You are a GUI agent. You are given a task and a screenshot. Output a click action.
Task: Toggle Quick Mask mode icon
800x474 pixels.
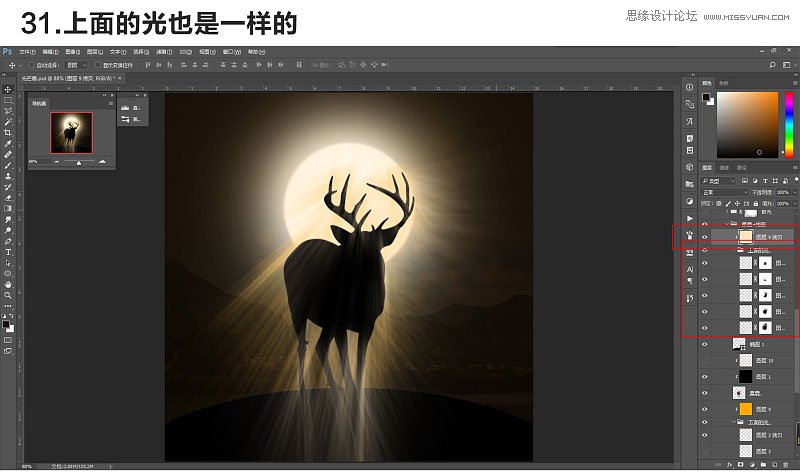pyautogui.click(x=8, y=340)
